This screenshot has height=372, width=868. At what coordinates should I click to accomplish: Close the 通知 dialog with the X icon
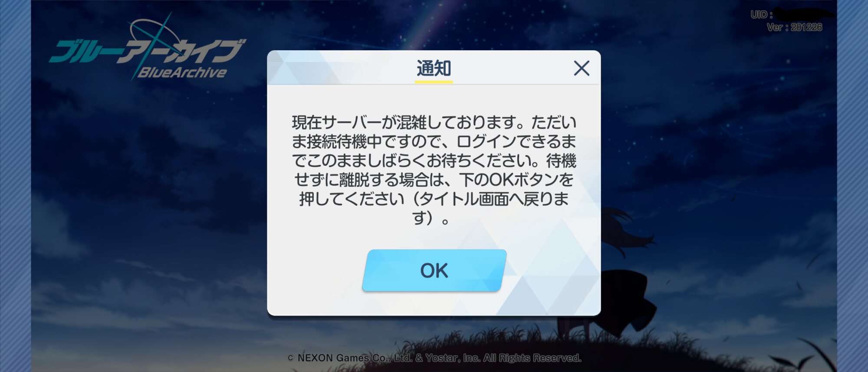(x=582, y=68)
